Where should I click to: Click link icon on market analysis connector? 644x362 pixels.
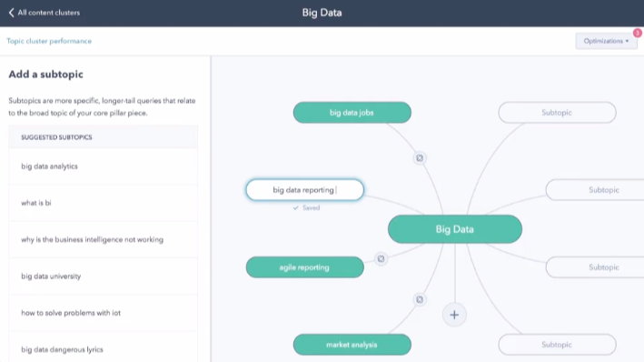pyautogui.click(x=420, y=299)
